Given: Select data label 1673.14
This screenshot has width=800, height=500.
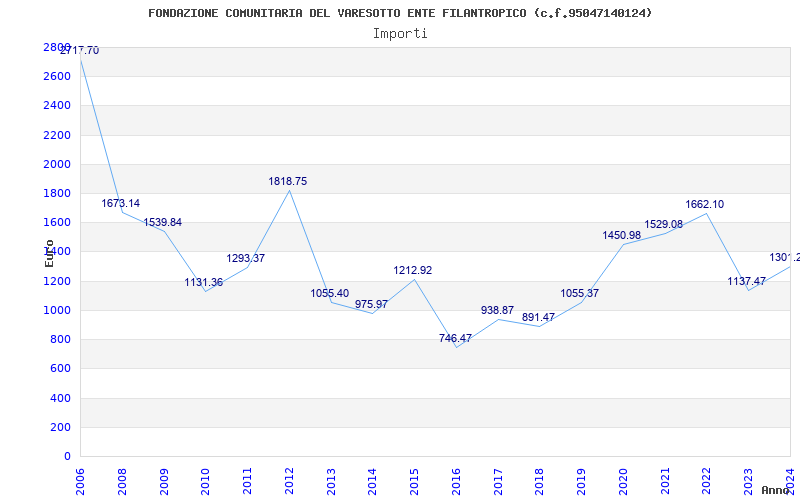Looking at the screenshot, I should point(120,203).
